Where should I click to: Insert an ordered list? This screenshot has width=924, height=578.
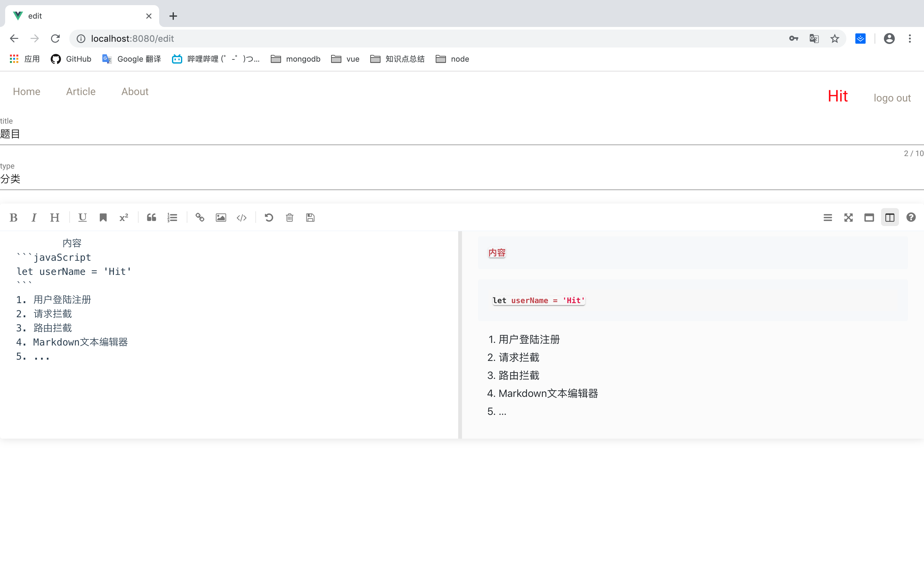(x=172, y=217)
